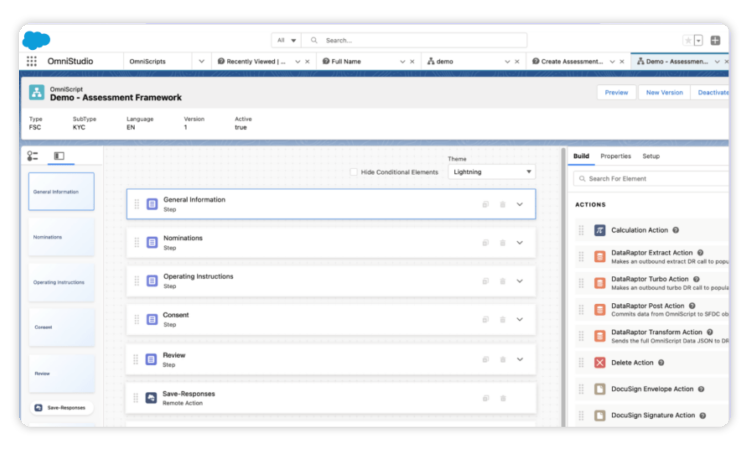The image size is (750, 450).
Task: Close the Recently Viewed tab
Action: [x=308, y=62]
